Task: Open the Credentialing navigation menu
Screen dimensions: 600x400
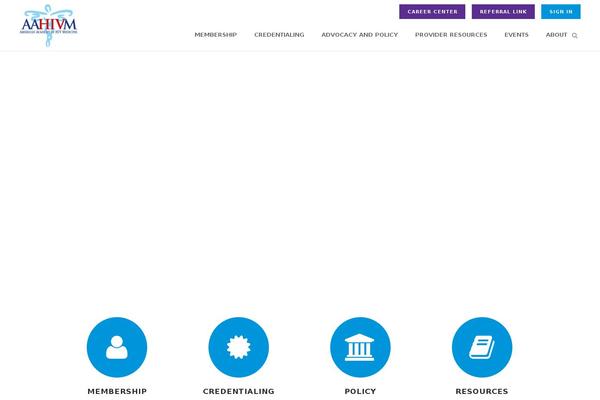Action: click(279, 35)
